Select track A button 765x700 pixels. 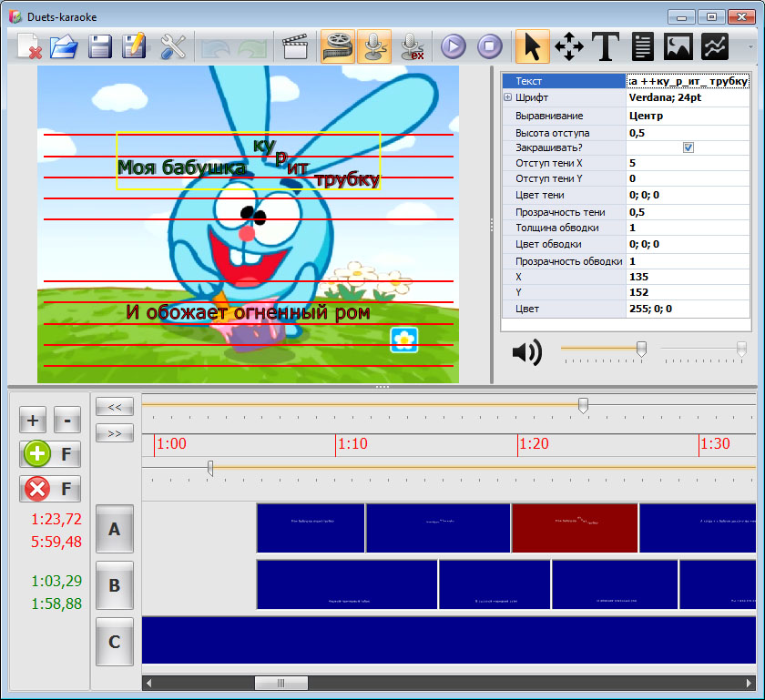pyautogui.click(x=115, y=528)
